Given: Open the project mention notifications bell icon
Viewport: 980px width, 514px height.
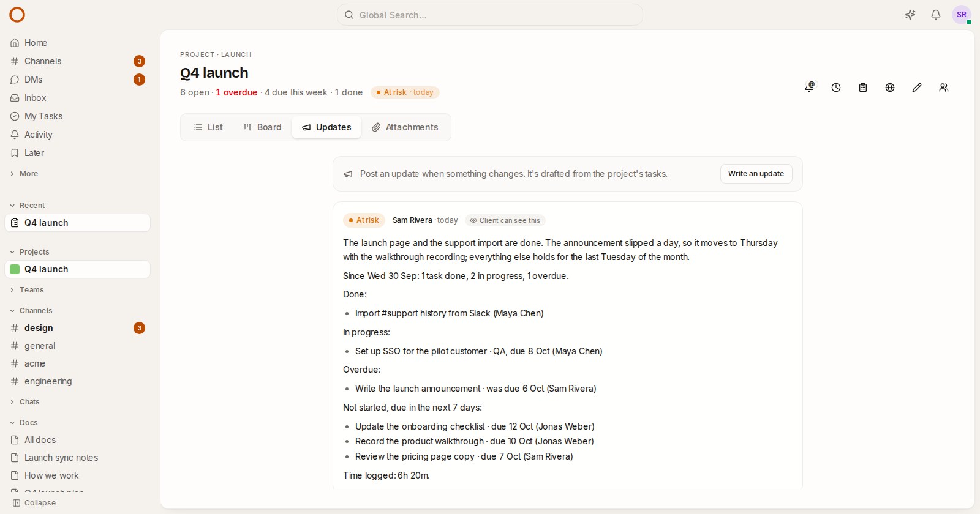Looking at the screenshot, I should (x=809, y=88).
